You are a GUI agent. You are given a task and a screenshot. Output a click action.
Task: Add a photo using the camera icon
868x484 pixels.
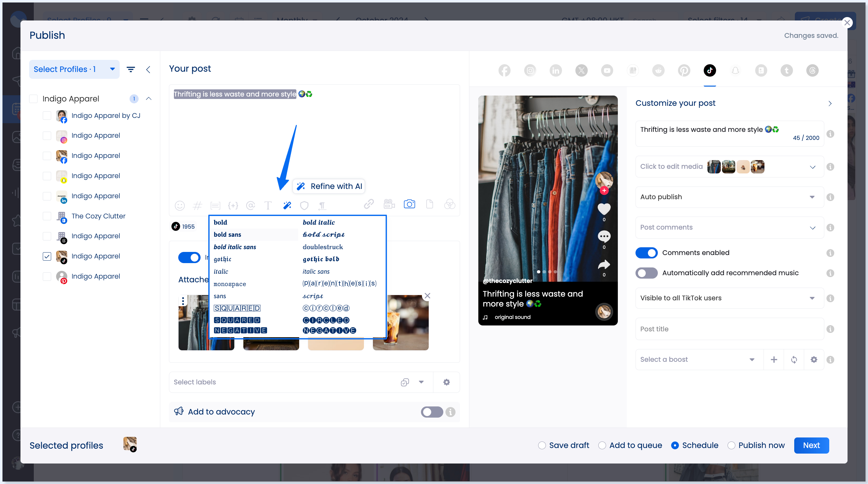tap(410, 204)
